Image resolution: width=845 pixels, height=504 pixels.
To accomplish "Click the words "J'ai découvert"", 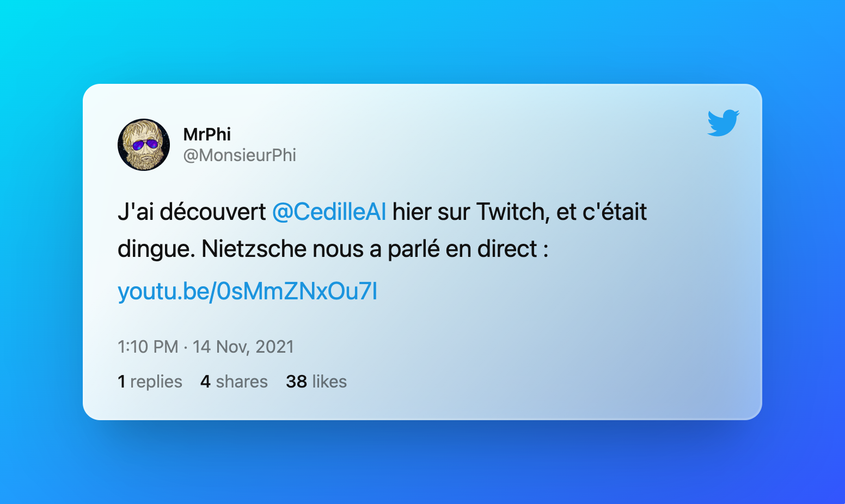I will [192, 212].
